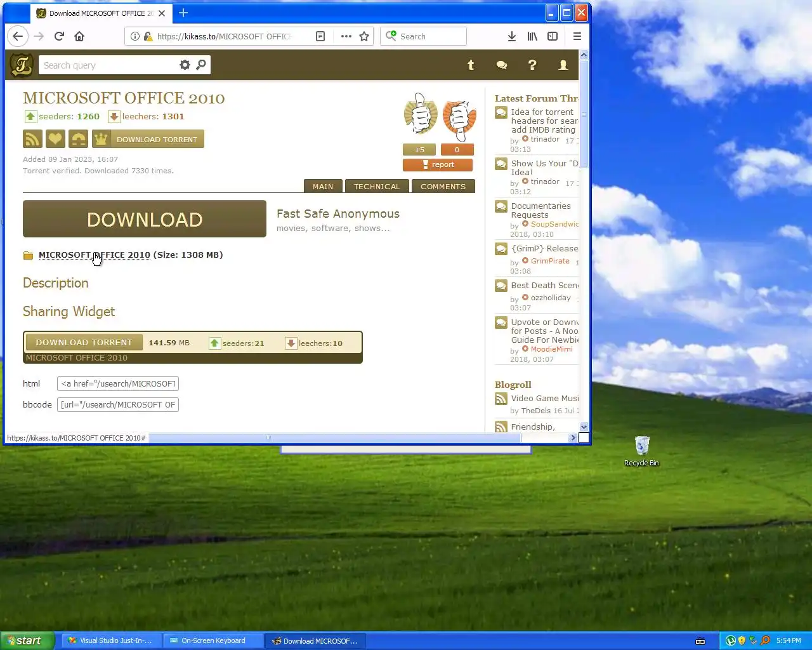Switch to Visual Studio Just-In-Time taskbar item
This screenshot has height=650, width=812.
[x=110, y=640]
